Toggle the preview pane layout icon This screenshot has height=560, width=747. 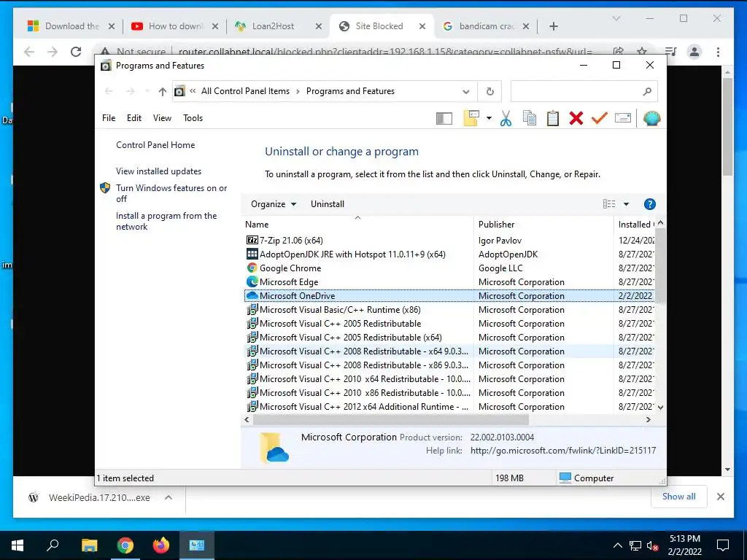pos(444,118)
